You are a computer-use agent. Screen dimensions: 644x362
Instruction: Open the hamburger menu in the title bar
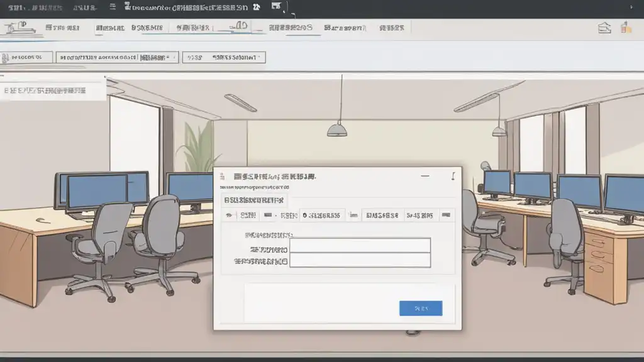click(x=113, y=7)
